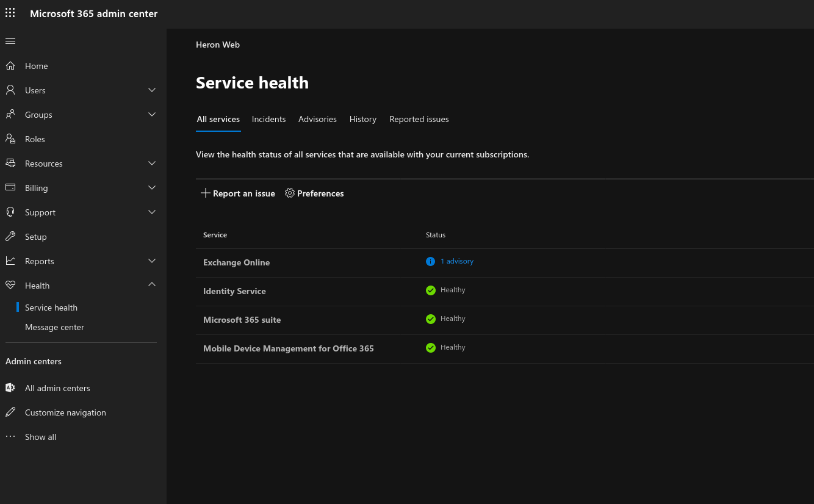Image resolution: width=814 pixels, height=504 pixels.
Task: Open the Exchange Online service row
Action: (x=505, y=263)
